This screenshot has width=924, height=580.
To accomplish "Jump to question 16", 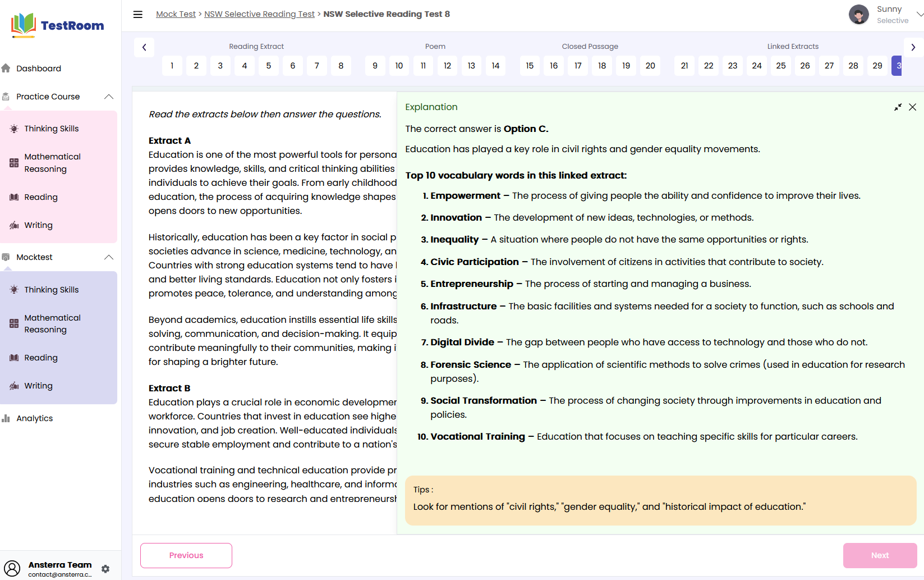I will (554, 66).
